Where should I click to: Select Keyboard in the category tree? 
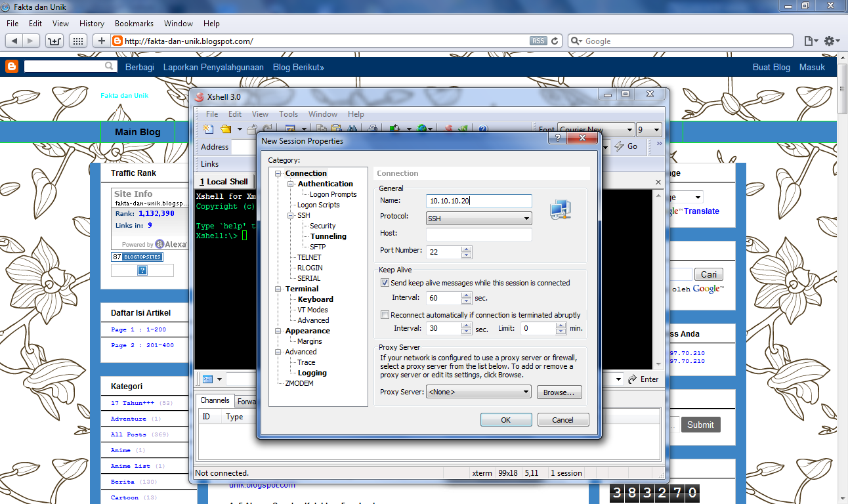316,299
